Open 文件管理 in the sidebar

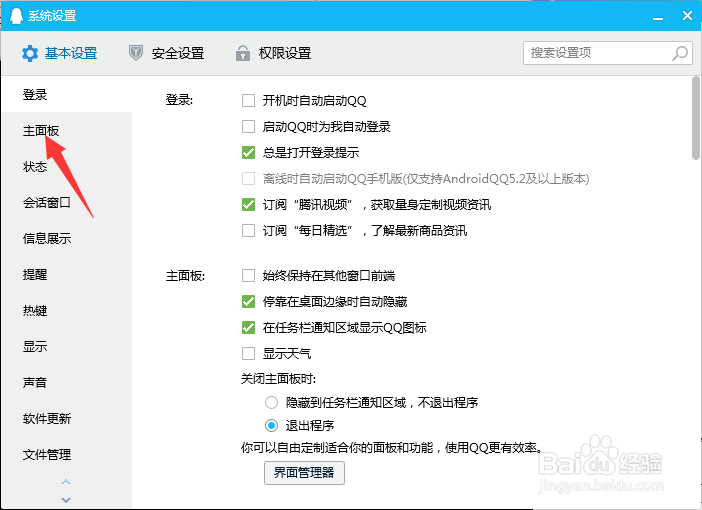click(47, 454)
